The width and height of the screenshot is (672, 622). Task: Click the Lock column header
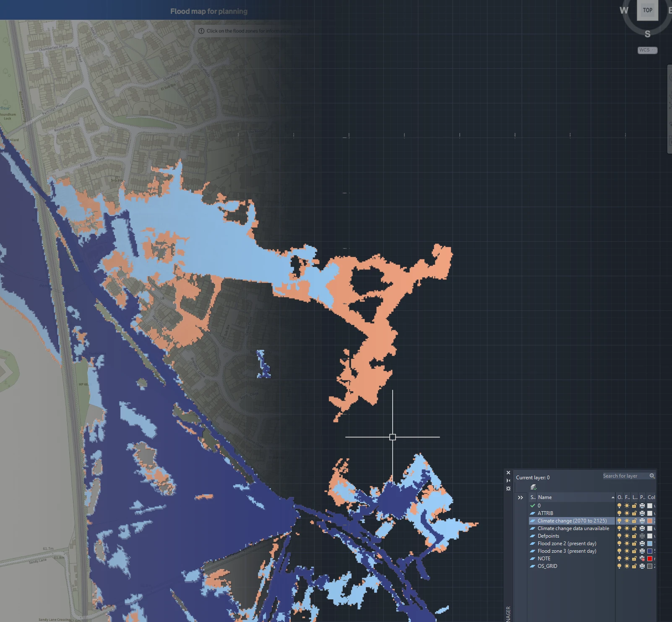click(635, 497)
